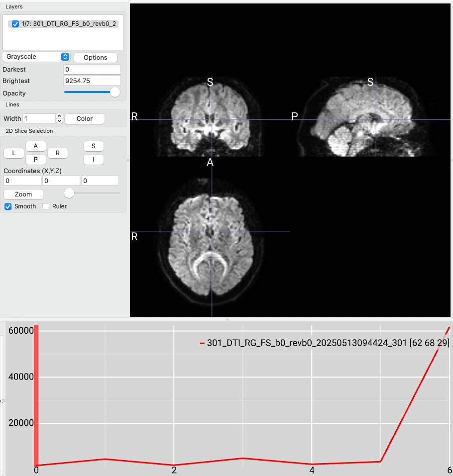Move slice right with the R button
Viewport: 453px width, 476px height.
point(58,153)
